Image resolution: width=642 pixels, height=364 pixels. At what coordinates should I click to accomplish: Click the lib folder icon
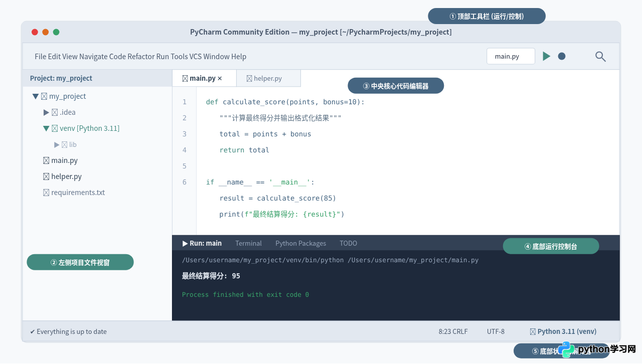pyautogui.click(x=64, y=144)
